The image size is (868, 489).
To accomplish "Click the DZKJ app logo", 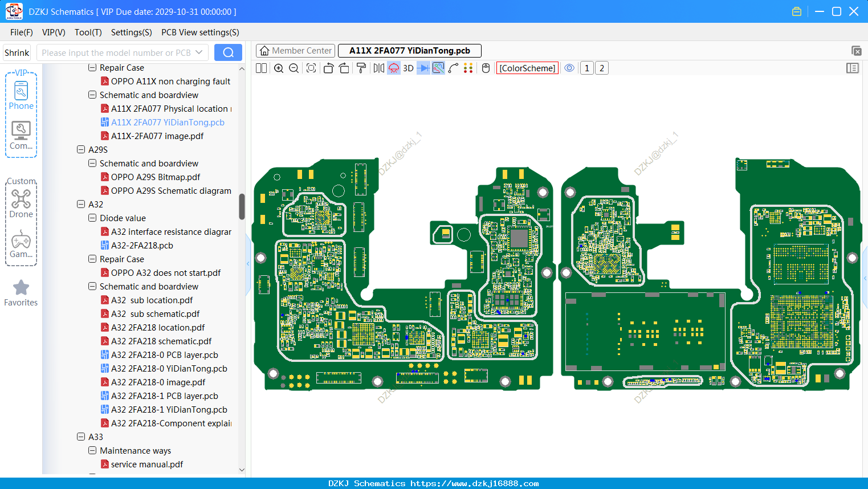I will pyautogui.click(x=14, y=11).
